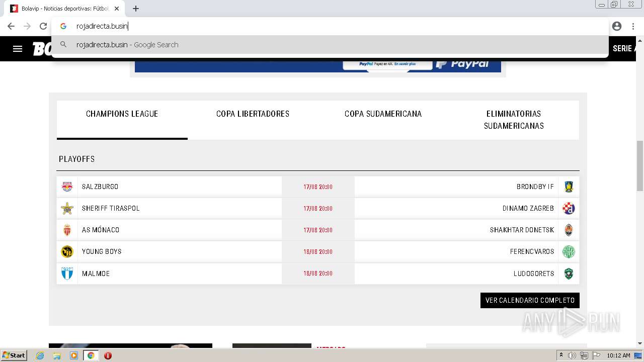The width and height of the screenshot is (644, 362).
Task: Click the Playoffs section heading
Action: [x=76, y=159]
